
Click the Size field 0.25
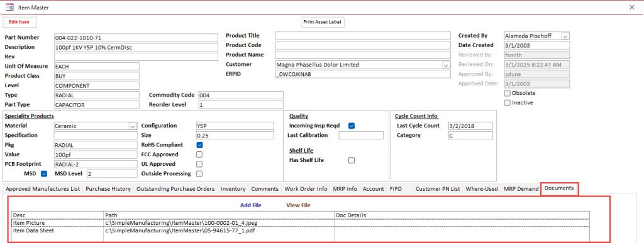click(235, 135)
